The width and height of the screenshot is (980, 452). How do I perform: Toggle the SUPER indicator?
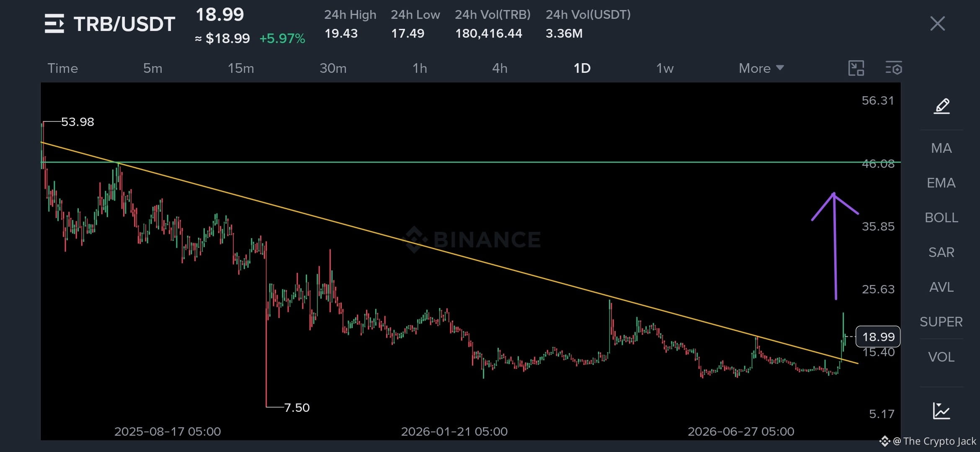point(941,322)
